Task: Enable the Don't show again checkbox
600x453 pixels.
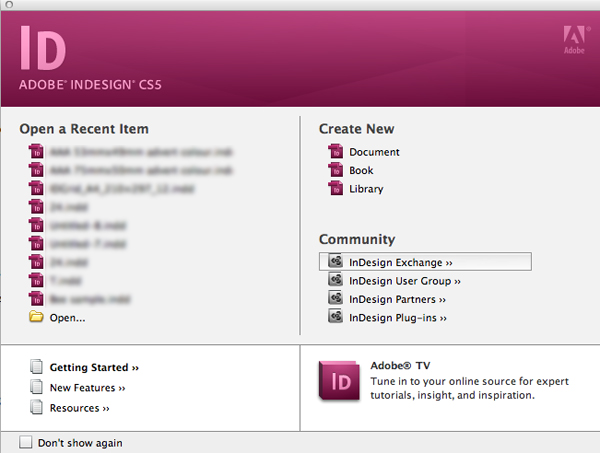Action: tap(26, 442)
